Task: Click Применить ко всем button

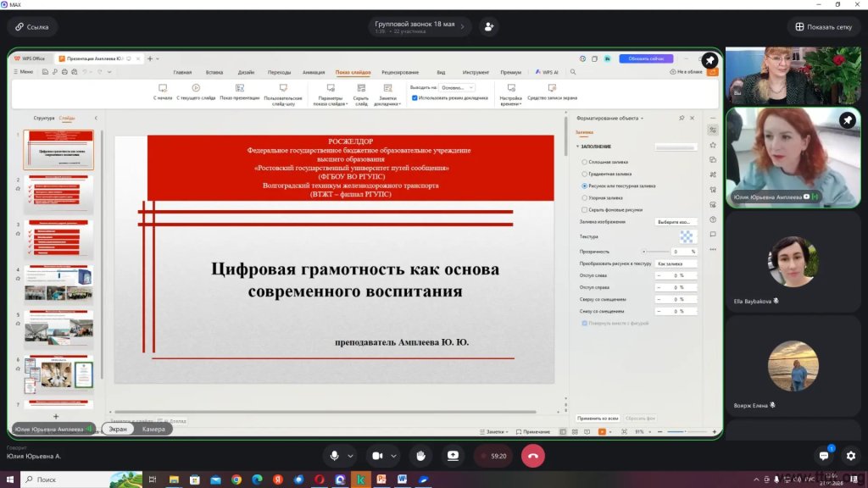Action: pyautogui.click(x=598, y=419)
